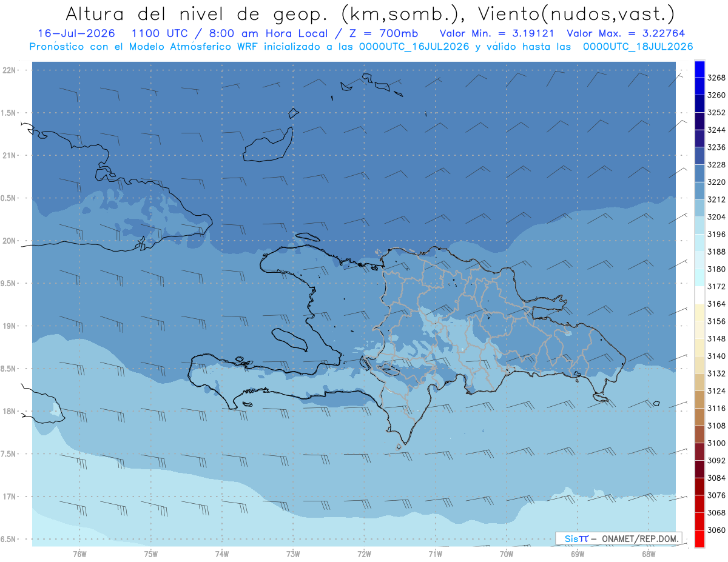Click the '73W' longitude label
Screen dimensions: 728x562
click(x=293, y=555)
